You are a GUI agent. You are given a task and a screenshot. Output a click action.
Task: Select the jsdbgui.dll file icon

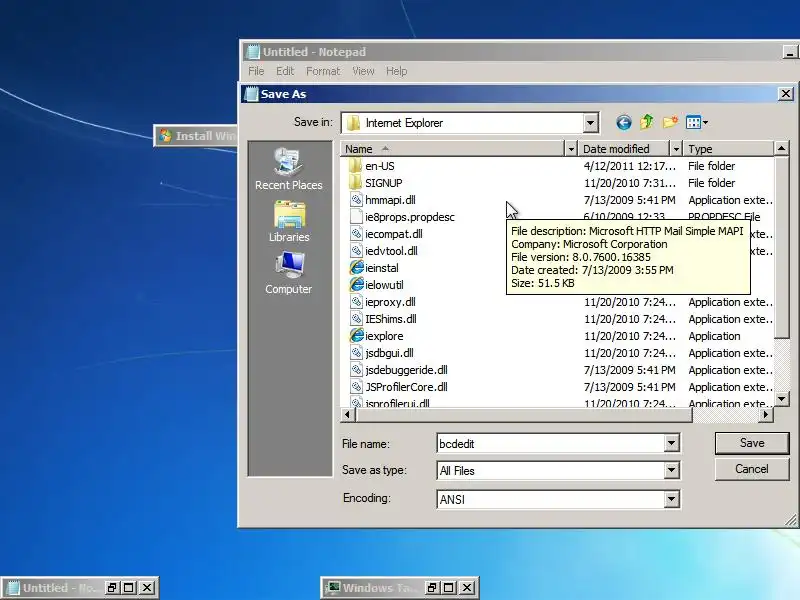point(356,353)
